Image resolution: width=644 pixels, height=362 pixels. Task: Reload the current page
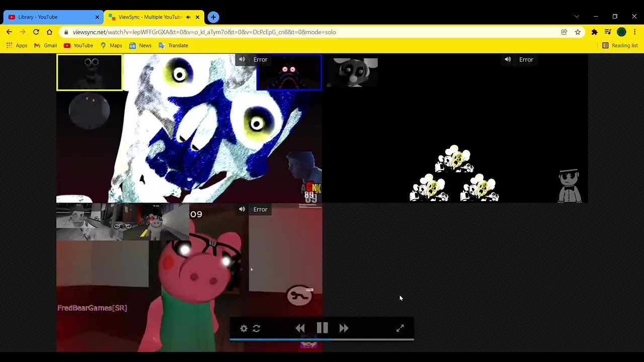(x=36, y=32)
